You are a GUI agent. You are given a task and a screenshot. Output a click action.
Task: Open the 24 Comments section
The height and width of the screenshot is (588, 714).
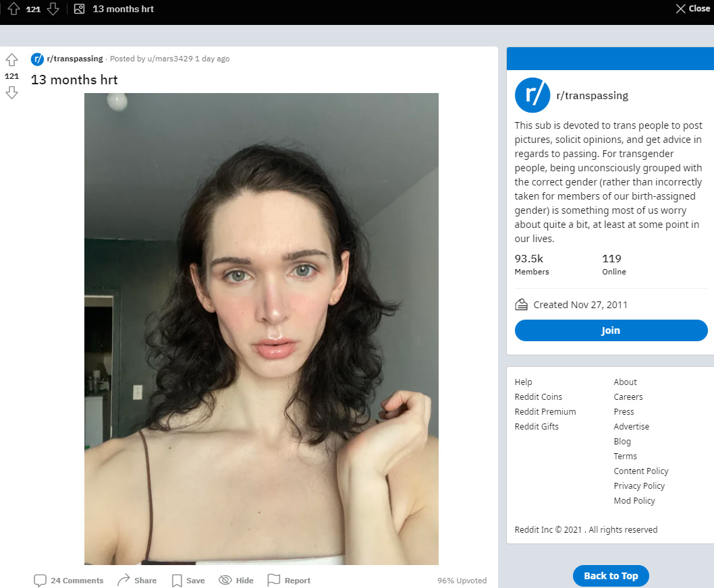click(69, 581)
